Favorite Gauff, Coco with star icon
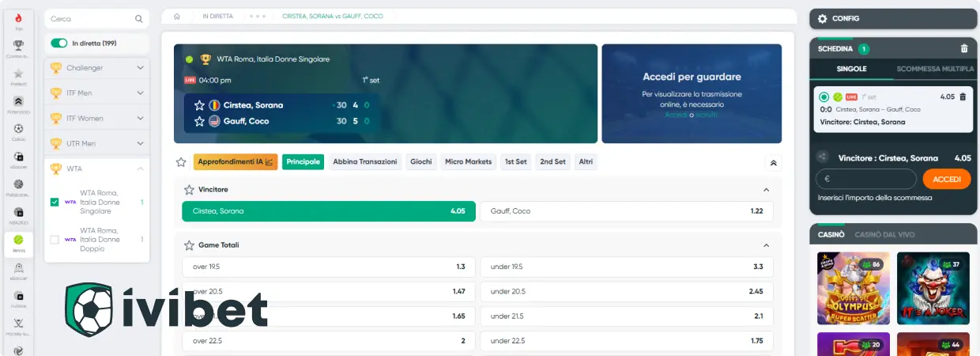This screenshot has width=980, height=356. click(x=199, y=121)
